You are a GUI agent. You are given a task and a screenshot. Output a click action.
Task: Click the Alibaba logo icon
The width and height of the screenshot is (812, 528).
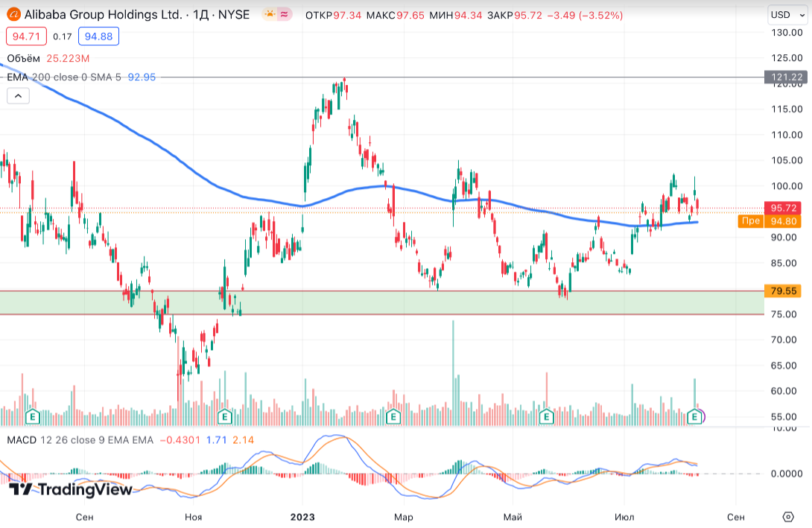14,14
